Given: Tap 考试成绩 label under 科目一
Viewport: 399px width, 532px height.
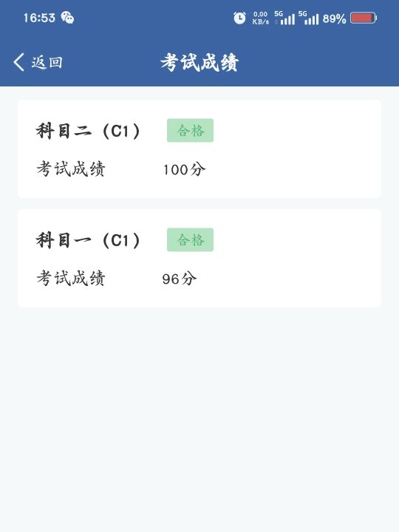Looking at the screenshot, I should 71,279.
